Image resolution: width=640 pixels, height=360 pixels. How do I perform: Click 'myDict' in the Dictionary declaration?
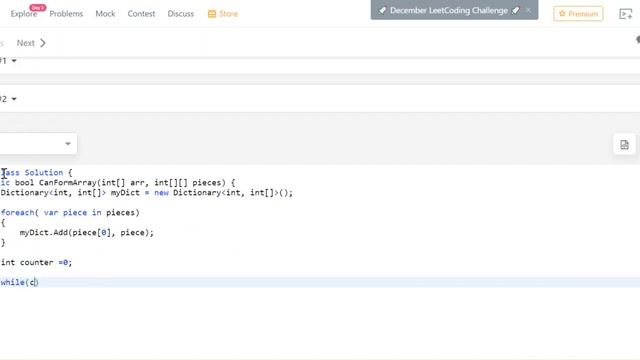point(125,193)
